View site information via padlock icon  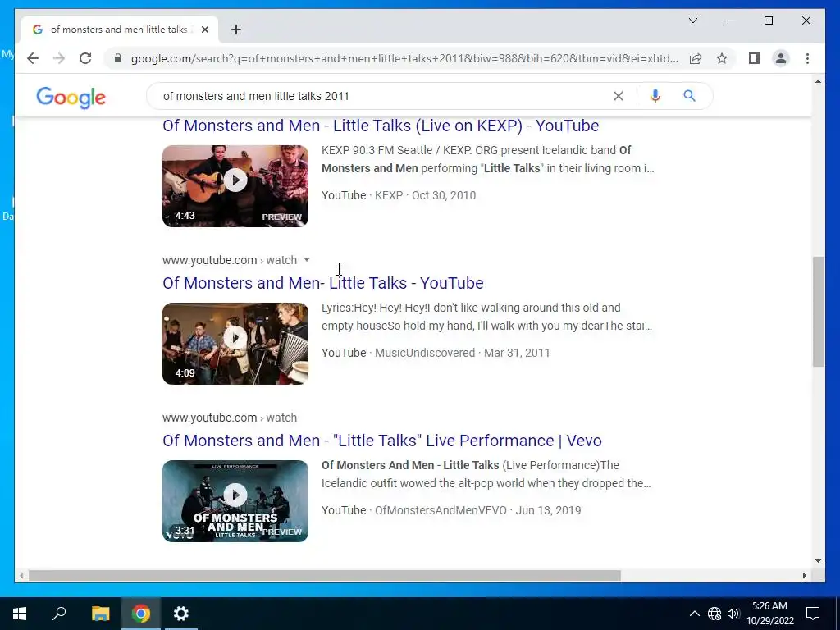tap(118, 58)
